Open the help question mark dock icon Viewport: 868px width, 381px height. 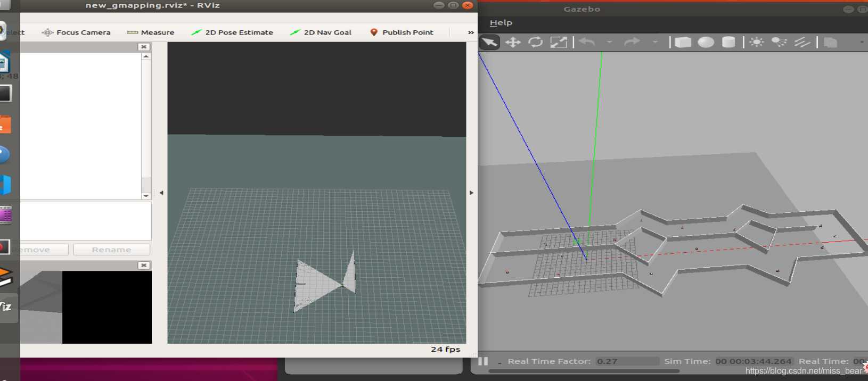[x=4, y=155]
